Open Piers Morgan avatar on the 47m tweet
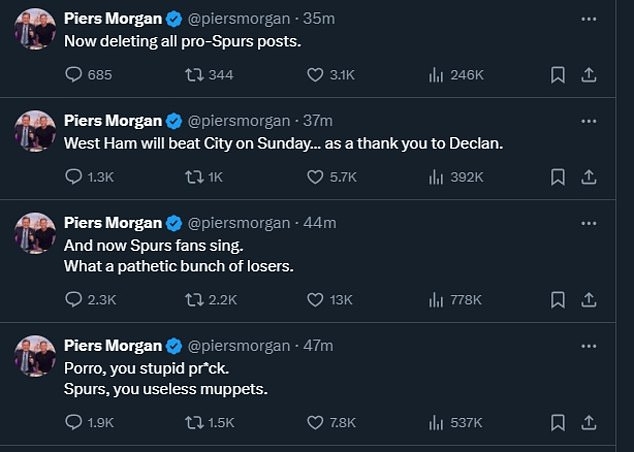Screen dimensions: 634x452 click(x=35, y=356)
